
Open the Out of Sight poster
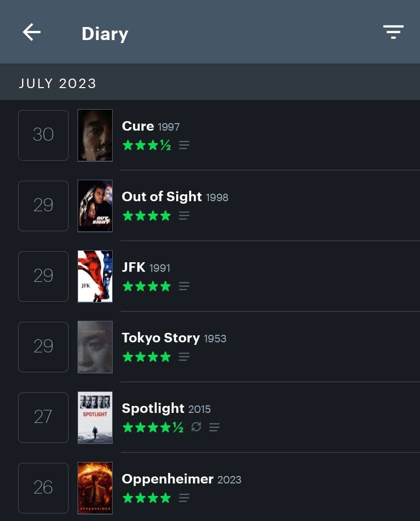click(x=95, y=206)
